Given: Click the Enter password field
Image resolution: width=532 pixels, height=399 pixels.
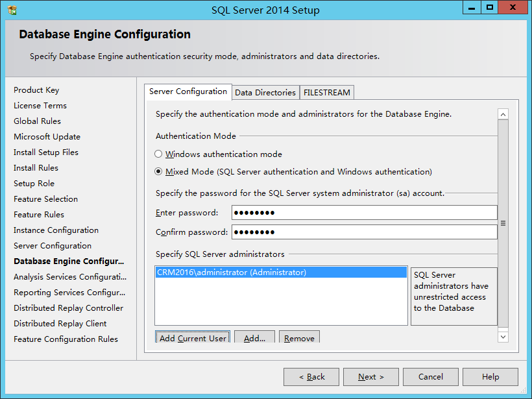Looking at the screenshot, I should 365,213.
